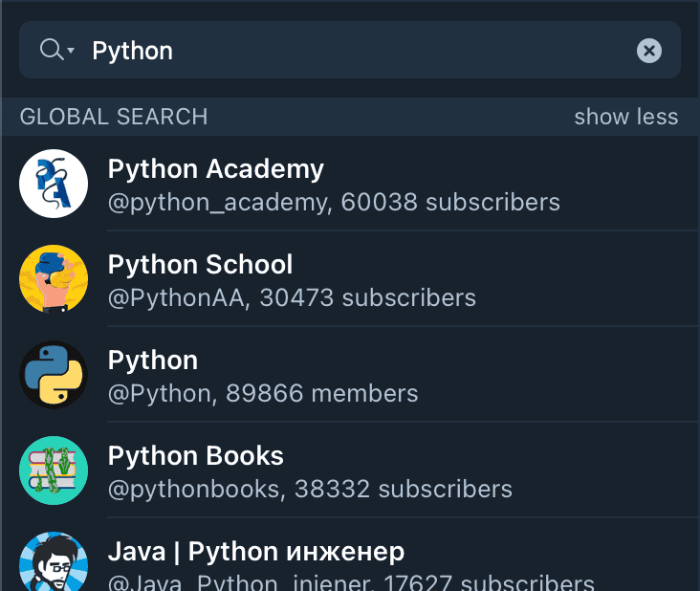
Task: Clear the search text with the X icon
Action: [x=649, y=51]
